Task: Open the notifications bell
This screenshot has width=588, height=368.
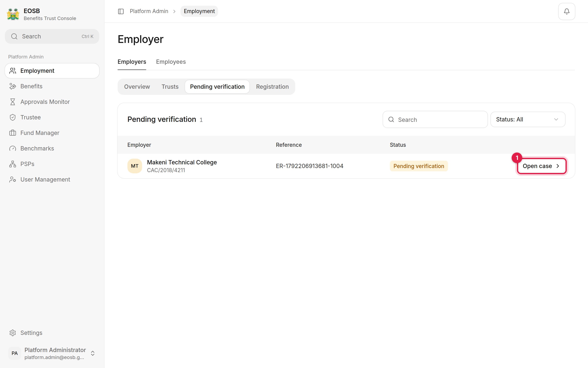Action: [566, 11]
